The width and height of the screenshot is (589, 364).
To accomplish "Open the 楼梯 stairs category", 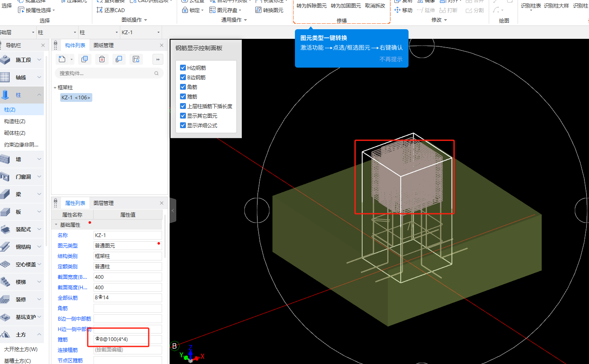I will pyautogui.click(x=22, y=282).
